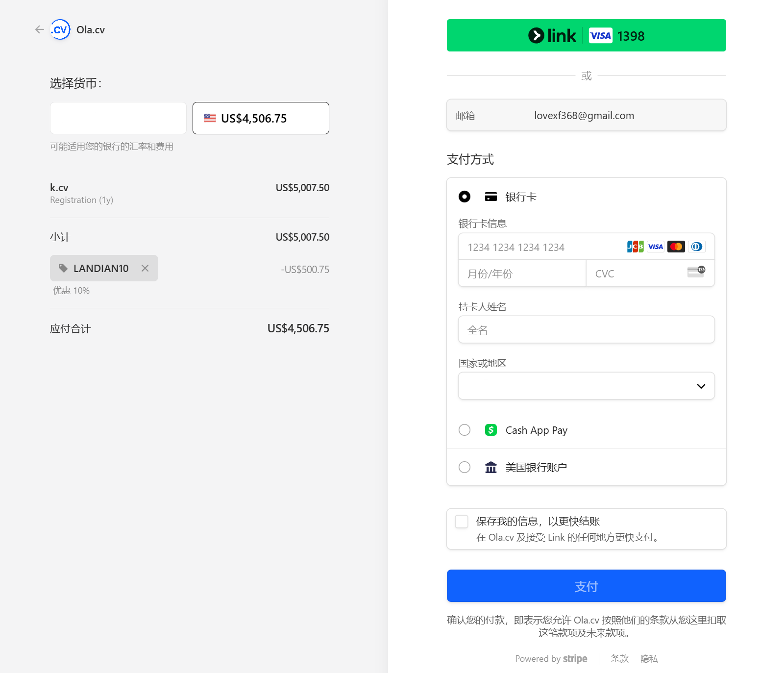This screenshot has height=673, width=784.
Task: Select the US$4,506.75 currency option
Action: coord(261,118)
